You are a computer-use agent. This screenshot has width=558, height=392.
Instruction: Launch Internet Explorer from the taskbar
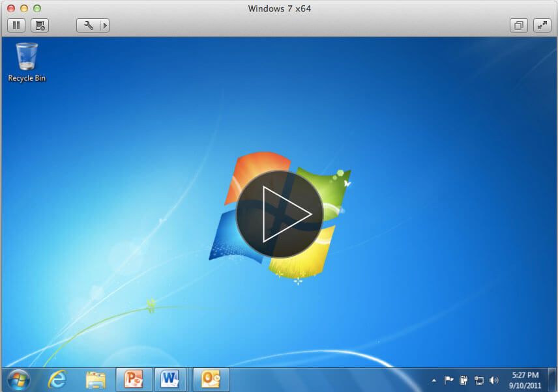click(57, 380)
